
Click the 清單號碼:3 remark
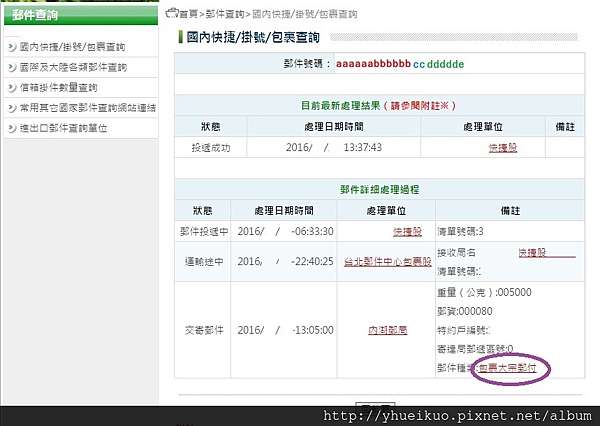point(460,232)
